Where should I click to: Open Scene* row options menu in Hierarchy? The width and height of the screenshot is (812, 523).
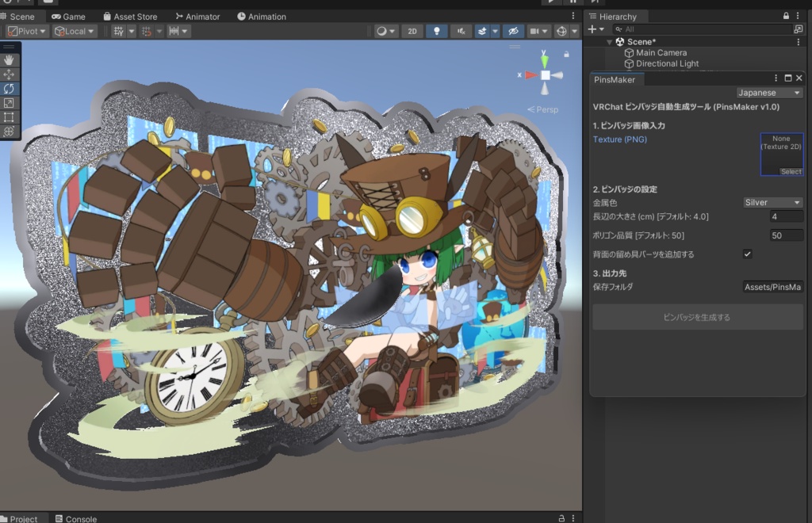pyautogui.click(x=798, y=42)
